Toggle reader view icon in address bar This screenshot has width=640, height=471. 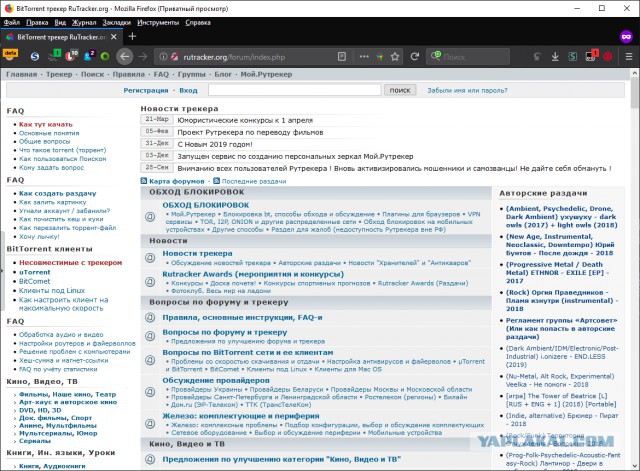[342, 57]
